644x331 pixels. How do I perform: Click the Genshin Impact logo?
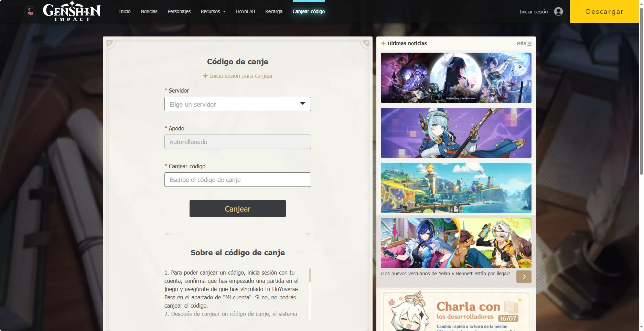(x=72, y=11)
